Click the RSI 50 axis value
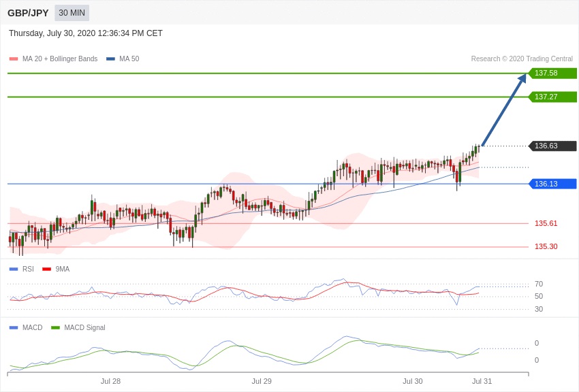The image size is (579, 392). click(x=539, y=296)
